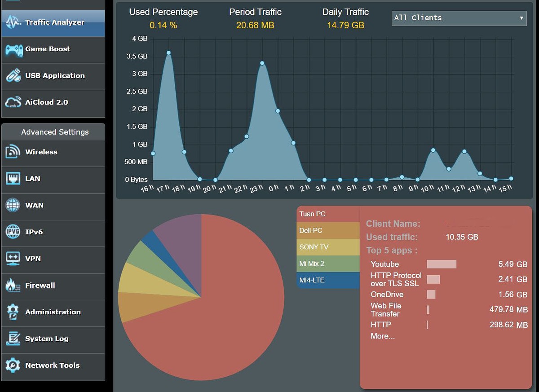The width and height of the screenshot is (539, 392).
Task: Click the Network Tools wrench icon
Action: [x=13, y=365]
